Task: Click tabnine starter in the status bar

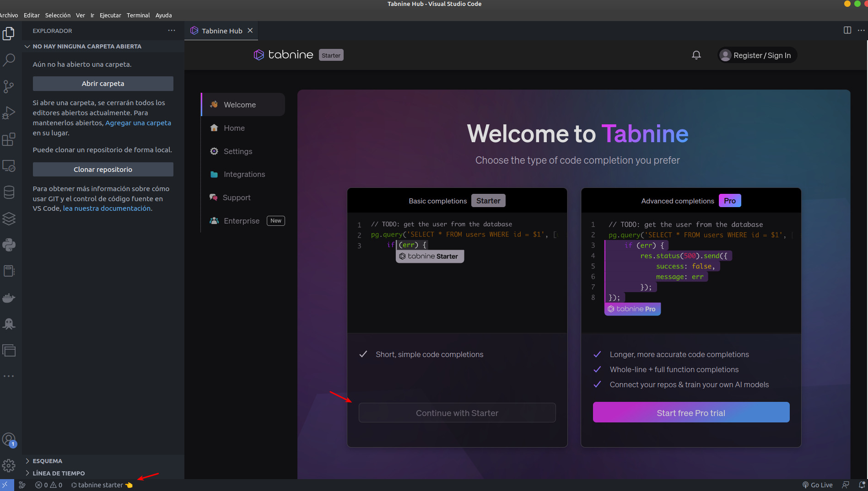Action: coord(102,485)
